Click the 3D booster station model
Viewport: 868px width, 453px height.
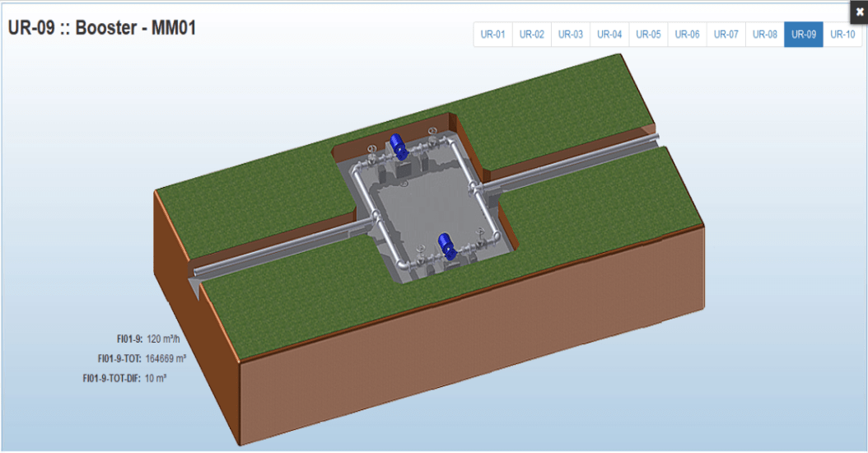click(429, 250)
